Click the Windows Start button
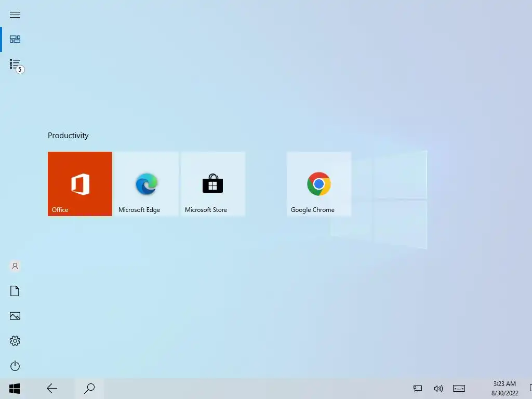 coord(15,389)
